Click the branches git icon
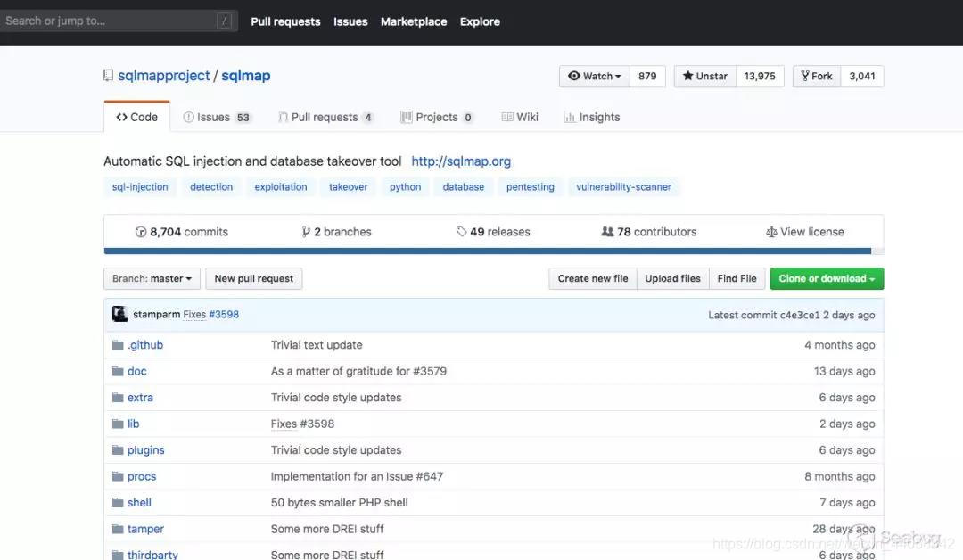Image resolution: width=963 pixels, height=560 pixels. point(306,232)
